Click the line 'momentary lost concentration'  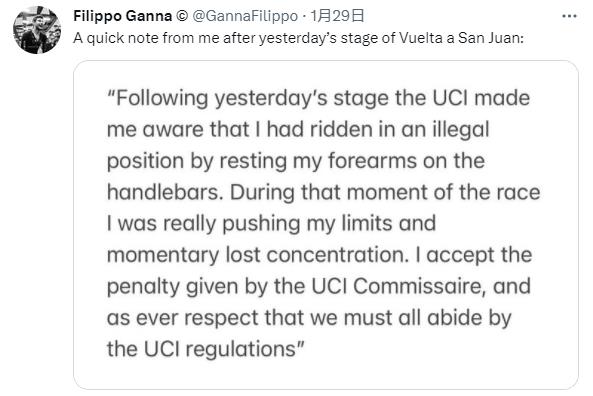[x=258, y=255]
